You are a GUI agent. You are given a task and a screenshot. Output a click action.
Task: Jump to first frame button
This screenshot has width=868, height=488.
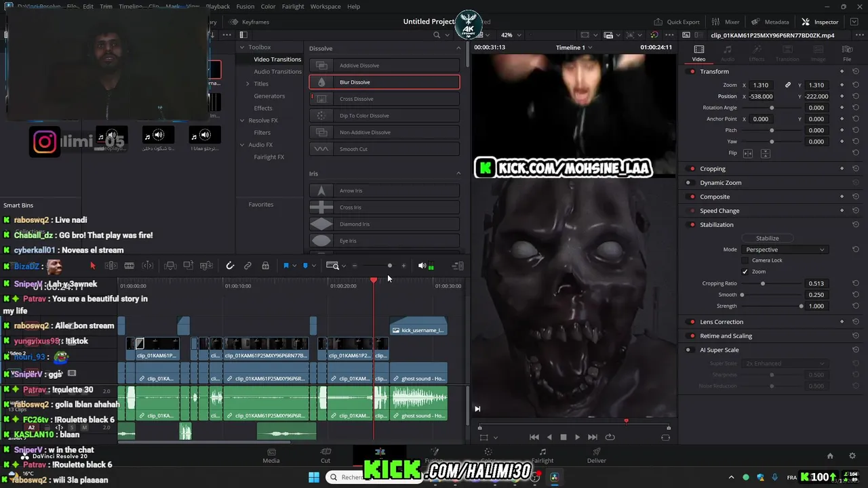534,437
